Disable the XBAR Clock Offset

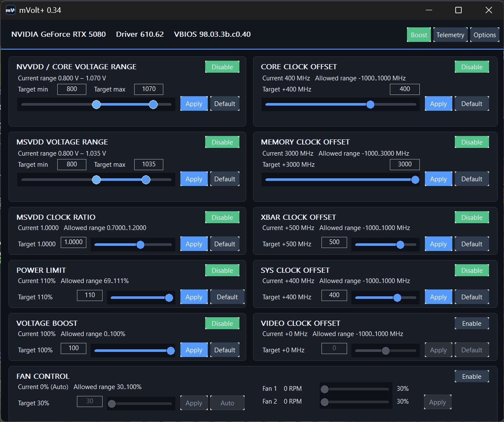(x=472, y=217)
